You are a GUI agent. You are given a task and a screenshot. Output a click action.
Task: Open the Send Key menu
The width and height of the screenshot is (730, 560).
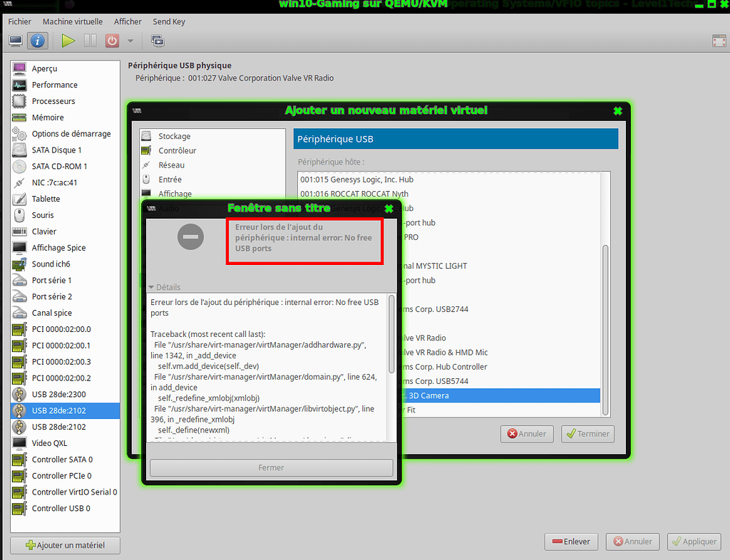169,21
